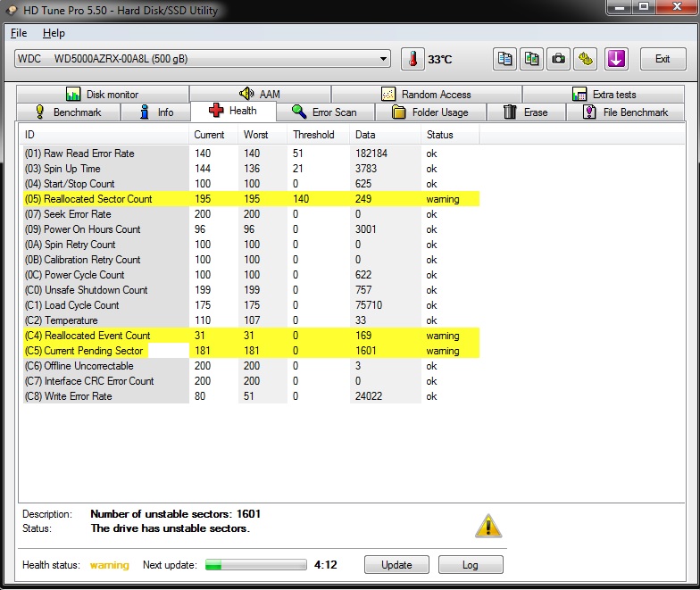Click the Next update progress bar
The height and width of the screenshot is (590, 700).
[x=255, y=564]
